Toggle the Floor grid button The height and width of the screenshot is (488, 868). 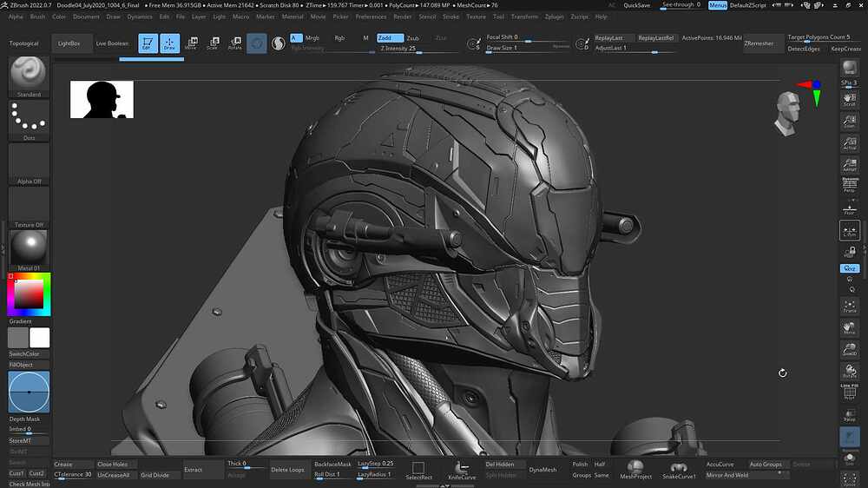[x=849, y=208]
